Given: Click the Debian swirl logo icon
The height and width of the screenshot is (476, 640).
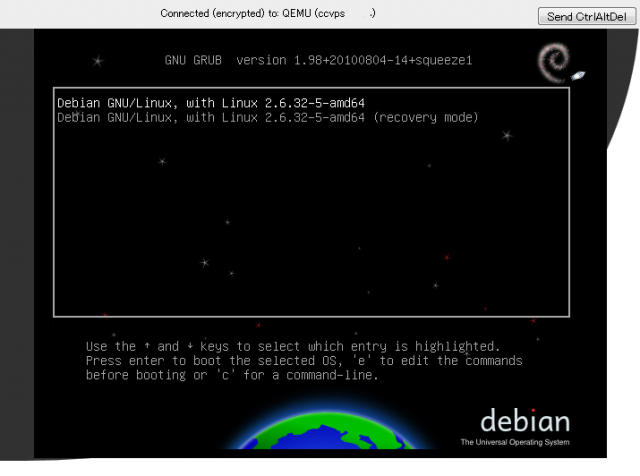Looking at the screenshot, I should tap(556, 63).
